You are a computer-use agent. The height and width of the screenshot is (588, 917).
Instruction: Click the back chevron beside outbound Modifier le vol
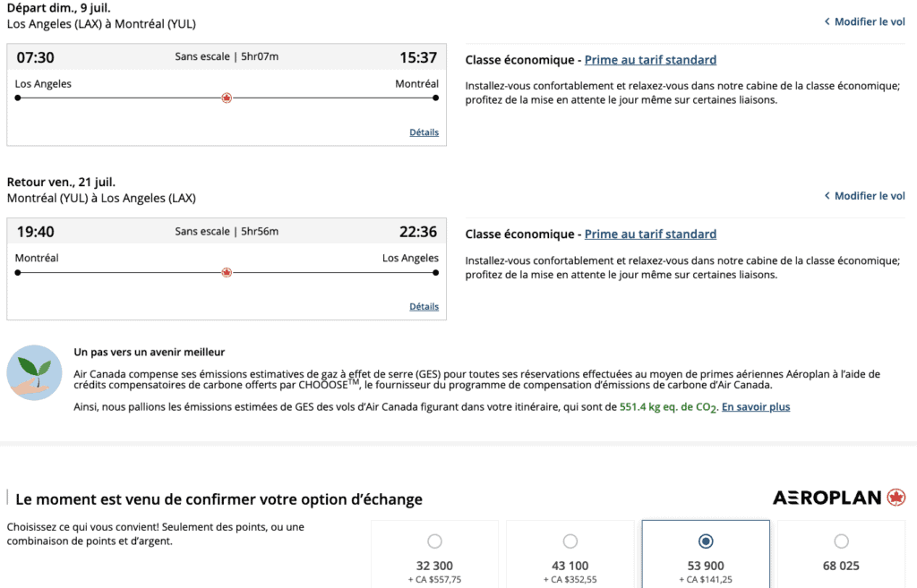(827, 21)
